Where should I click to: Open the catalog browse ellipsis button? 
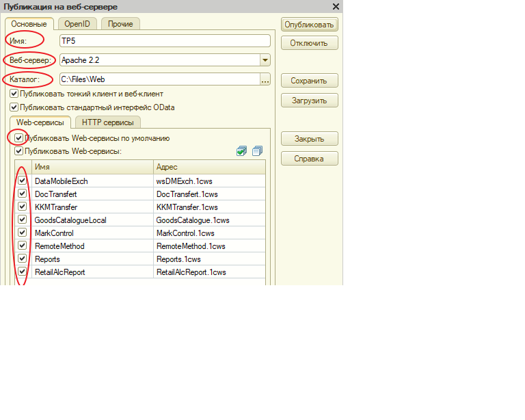[265, 79]
